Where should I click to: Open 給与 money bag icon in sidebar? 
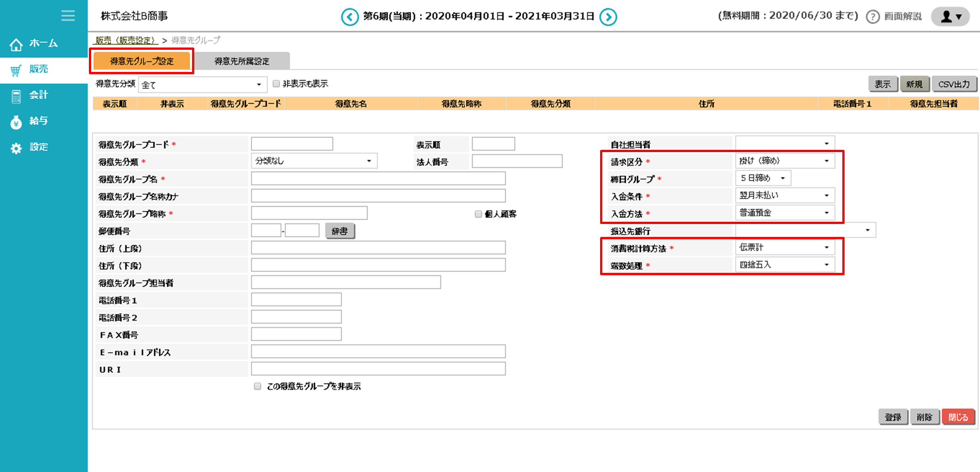pos(16,122)
